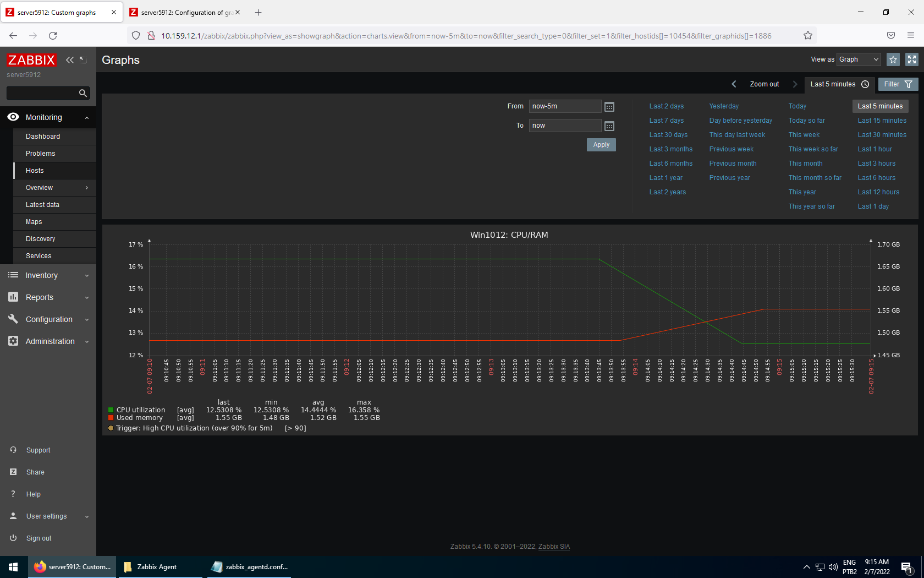Viewport: 924px width, 578px height.
Task: Select Hosts in the Monitoring menu
Action: (34, 170)
